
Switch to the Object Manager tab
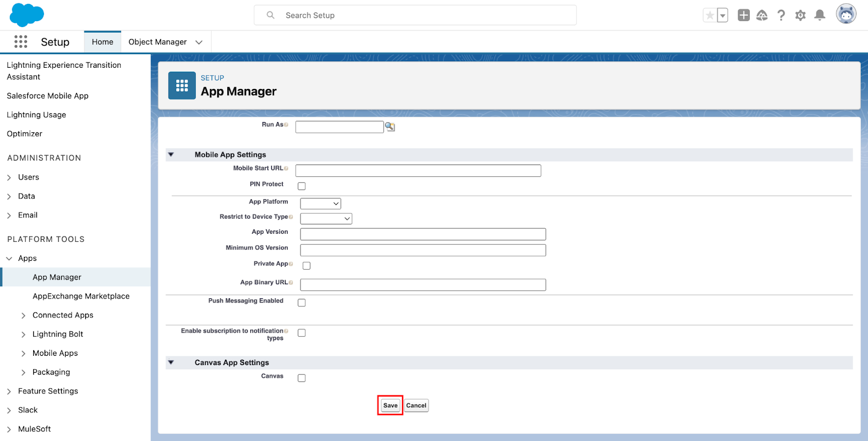pos(157,42)
